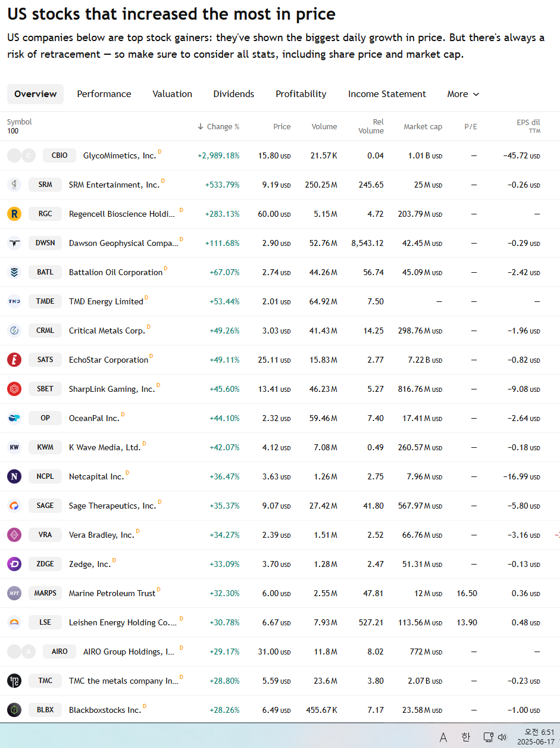
Task: Click the K Wave Media KW logo
Action: click(14, 447)
